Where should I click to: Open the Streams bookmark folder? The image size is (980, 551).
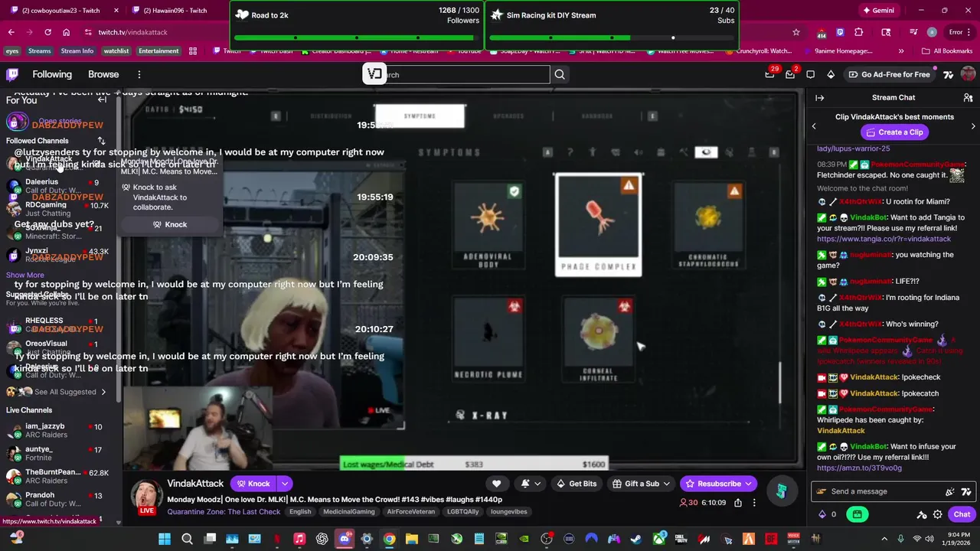point(39,51)
